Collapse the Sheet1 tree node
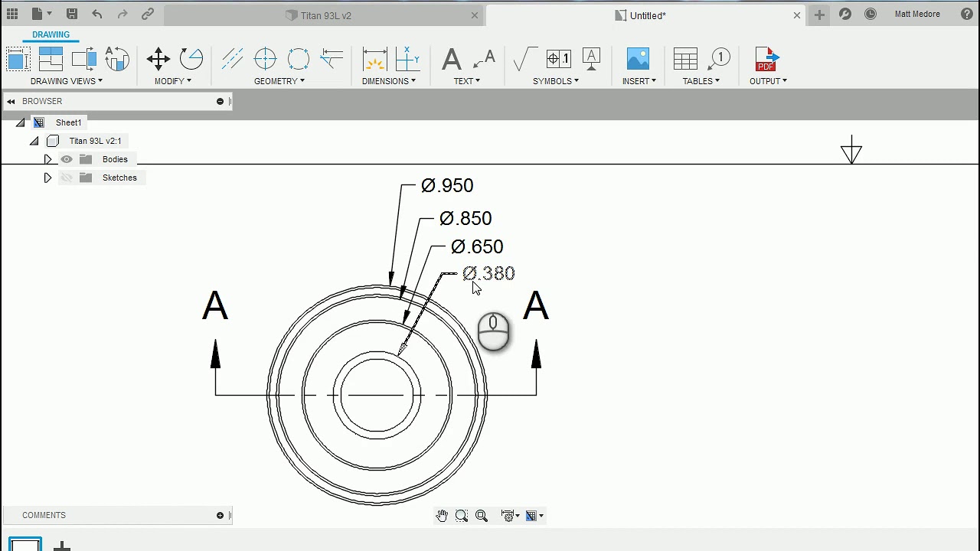Screen dimensions: 980x551 21,123
